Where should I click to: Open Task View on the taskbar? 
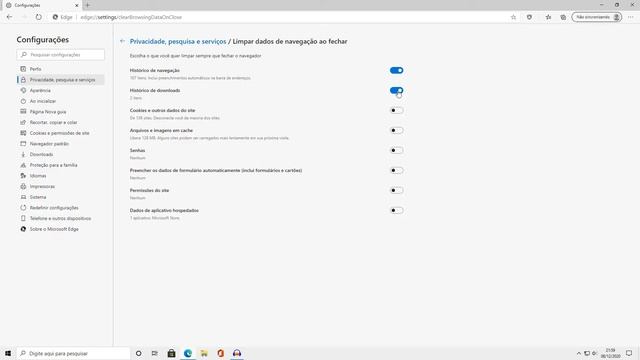(155, 353)
